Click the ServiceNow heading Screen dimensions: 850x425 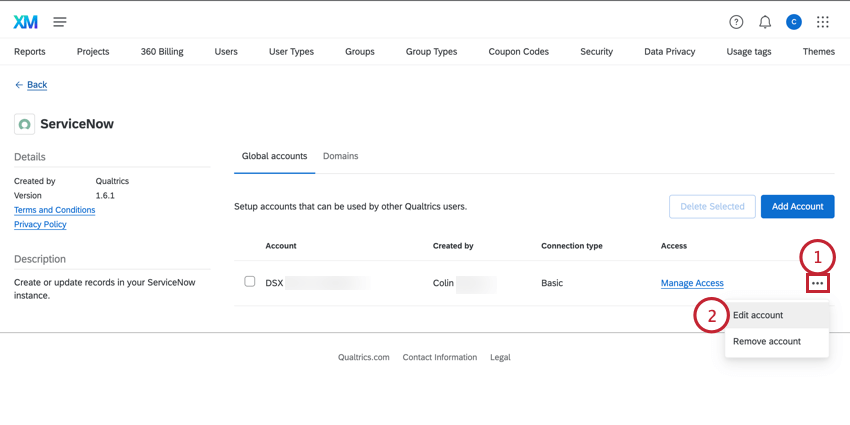coord(77,124)
